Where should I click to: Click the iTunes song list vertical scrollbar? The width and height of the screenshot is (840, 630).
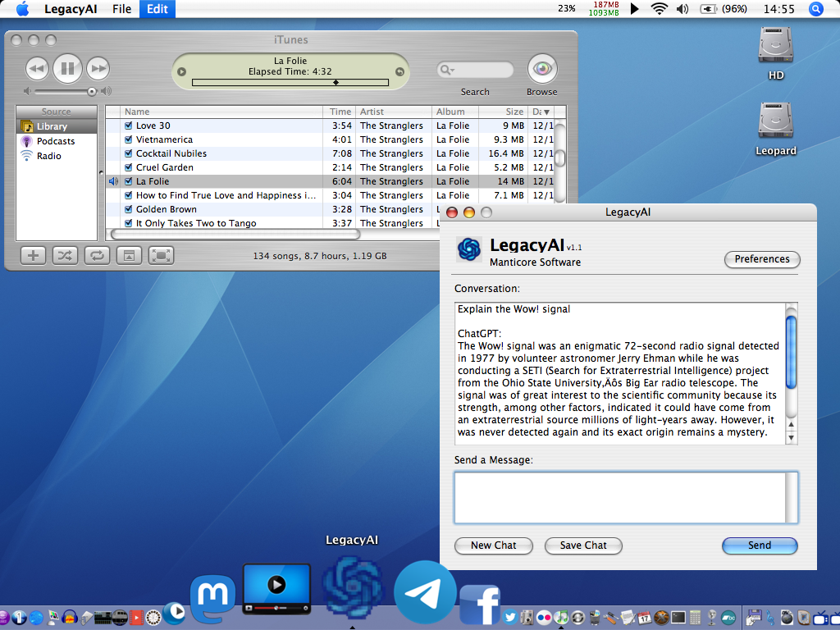pyautogui.click(x=559, y=158)
